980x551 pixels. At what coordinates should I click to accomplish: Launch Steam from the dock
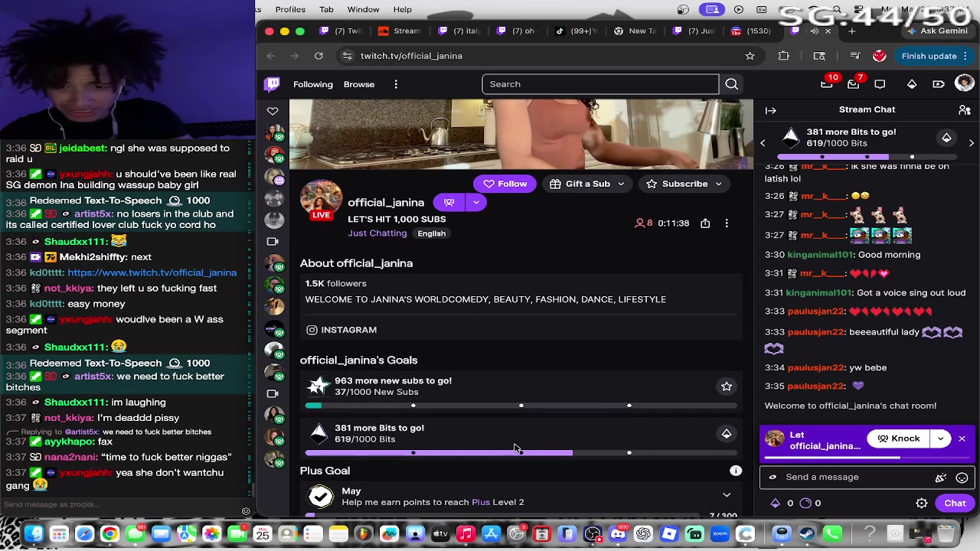(806, 533)
